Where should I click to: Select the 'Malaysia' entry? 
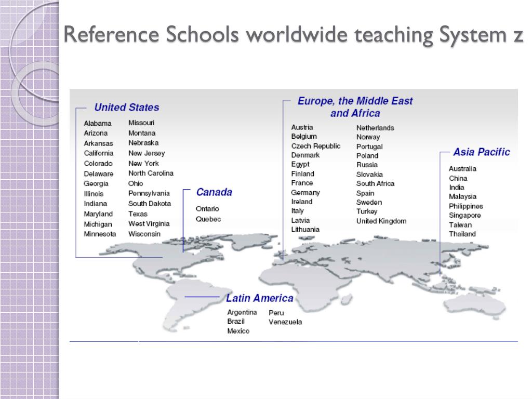coord(462,196)
